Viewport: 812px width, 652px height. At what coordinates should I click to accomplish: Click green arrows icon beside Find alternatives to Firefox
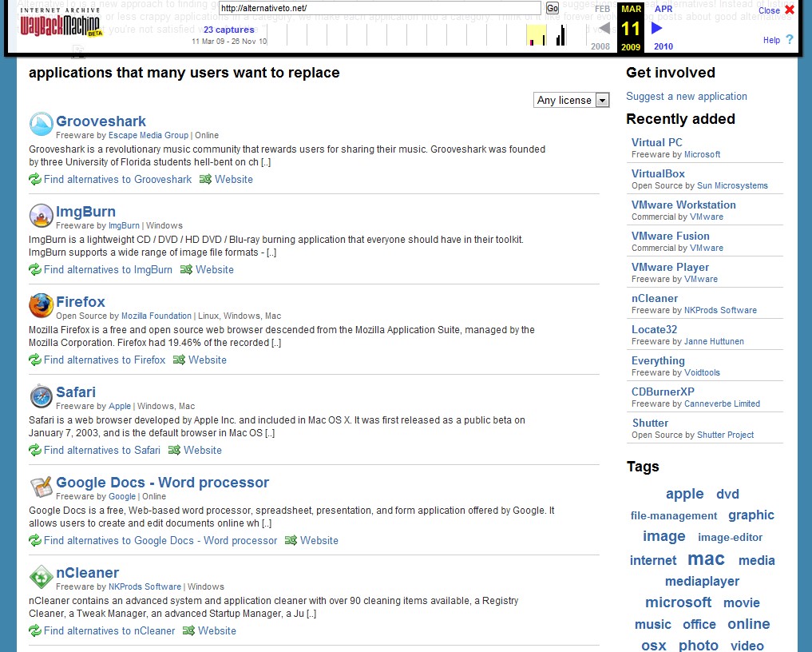coord(34,360)
